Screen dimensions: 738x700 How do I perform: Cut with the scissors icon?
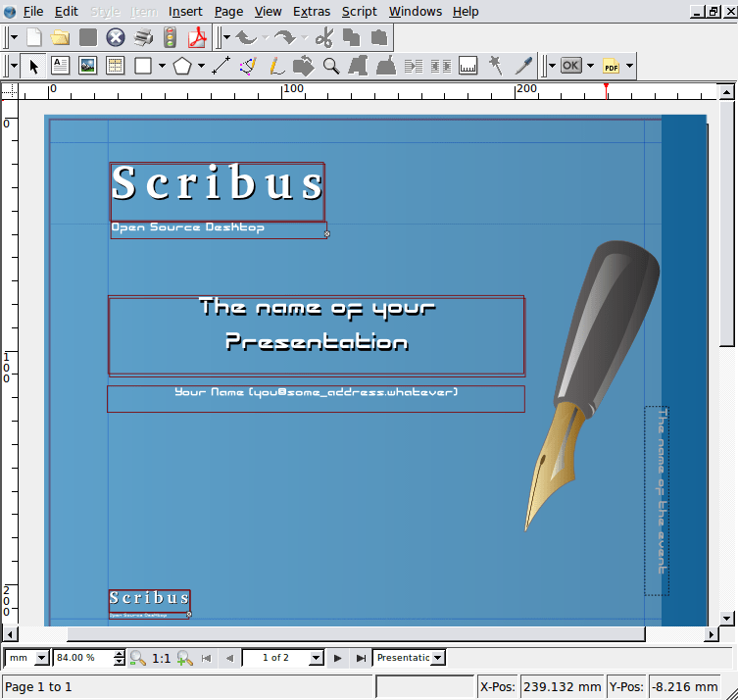324,37
